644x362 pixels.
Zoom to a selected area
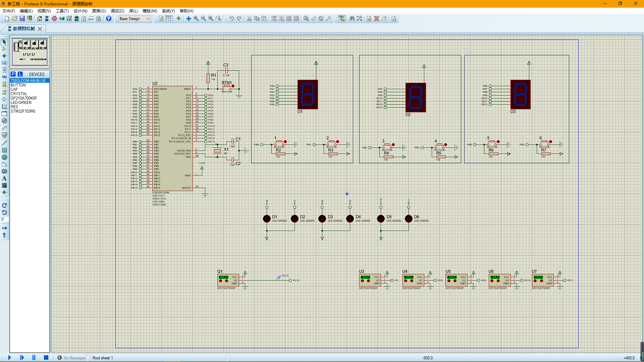point(218,19)
